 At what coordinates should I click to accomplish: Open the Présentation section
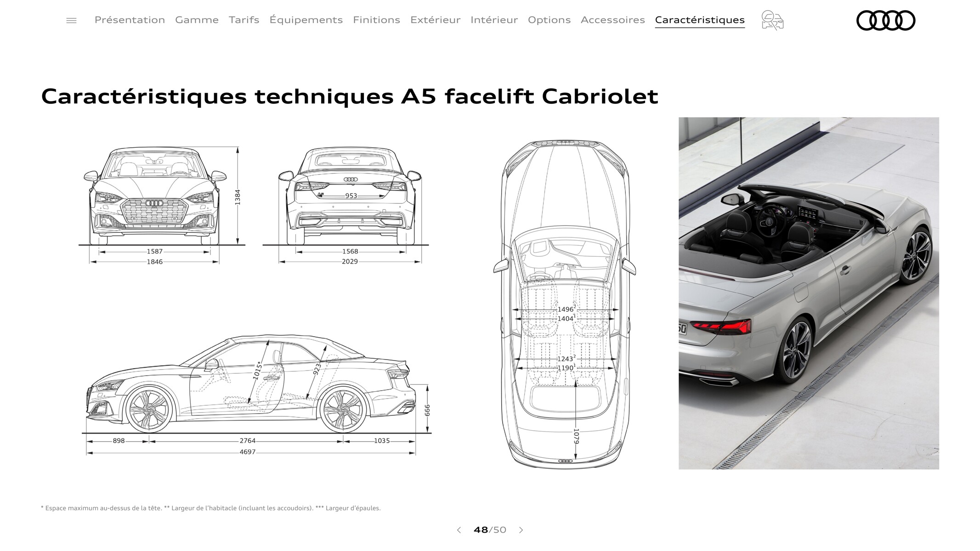coord(130,20)
